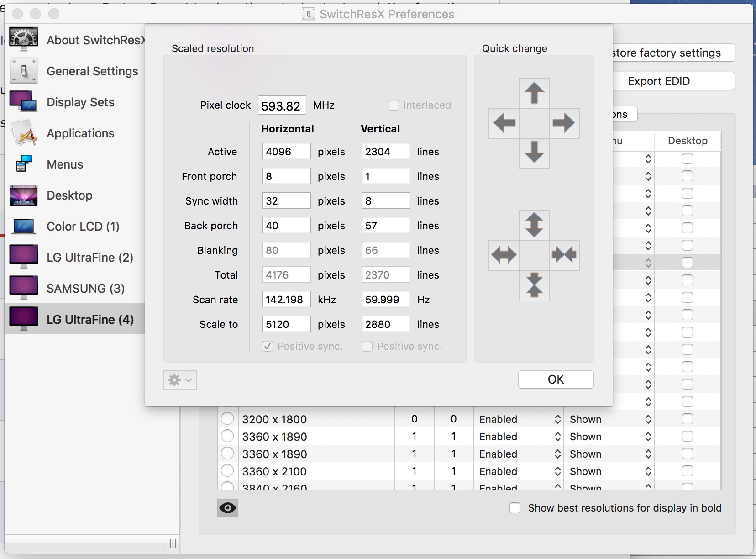Click the move-up arrow in Quick change
The width and height of the screenshot is (756, 559).
[x=534, y=93]
